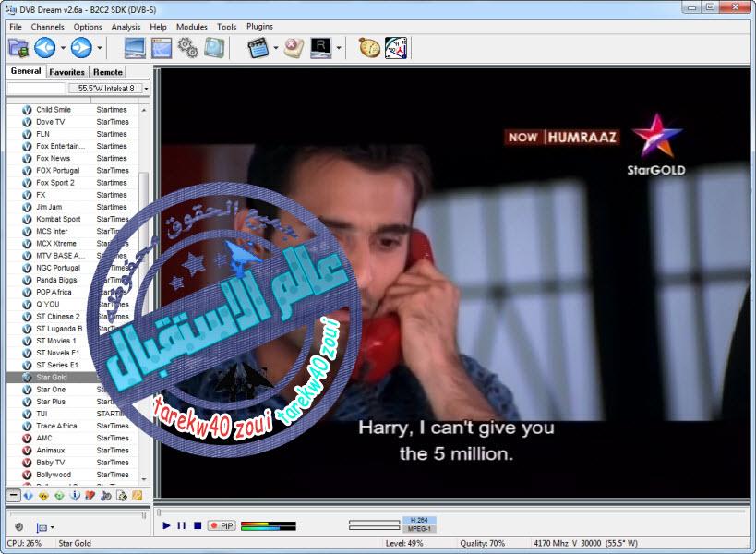Open the Tools menu
This screenshot has height=554, width=756.
tap(226, 27)
